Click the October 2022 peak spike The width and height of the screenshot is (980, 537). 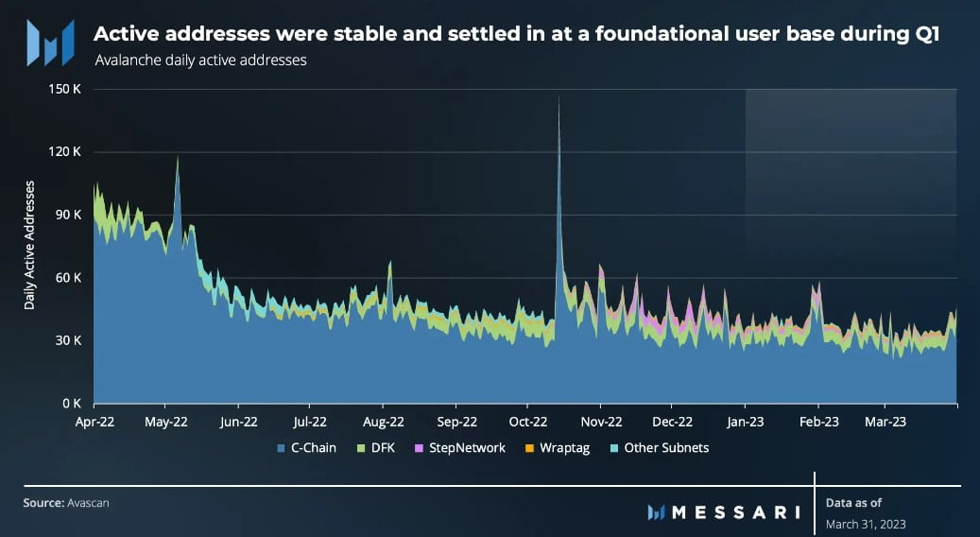coord(559,100)
